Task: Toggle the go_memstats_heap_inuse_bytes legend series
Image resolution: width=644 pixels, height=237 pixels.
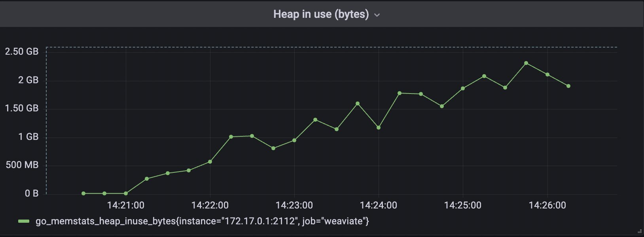Action: point(202,221)
